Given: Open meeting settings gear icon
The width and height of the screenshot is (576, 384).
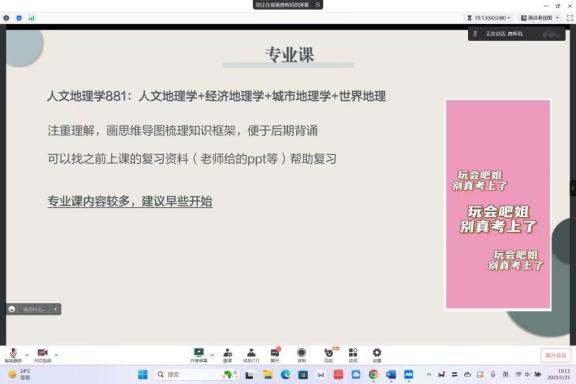Looking at the screenshot, I should point(377,355).
